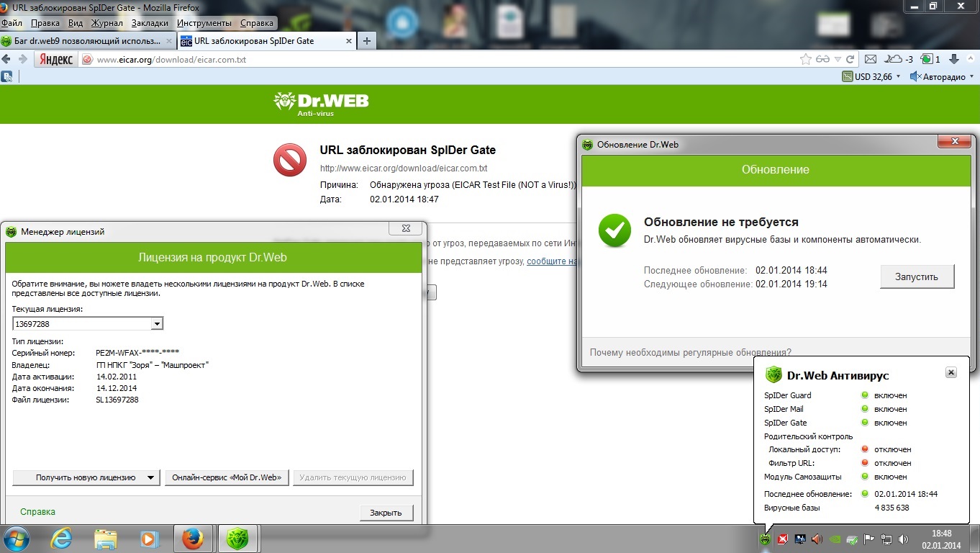The image size is (980, 553).
Task: Open the weather widget showing -3
Action: pyautogui.click(x=899, y=59)
